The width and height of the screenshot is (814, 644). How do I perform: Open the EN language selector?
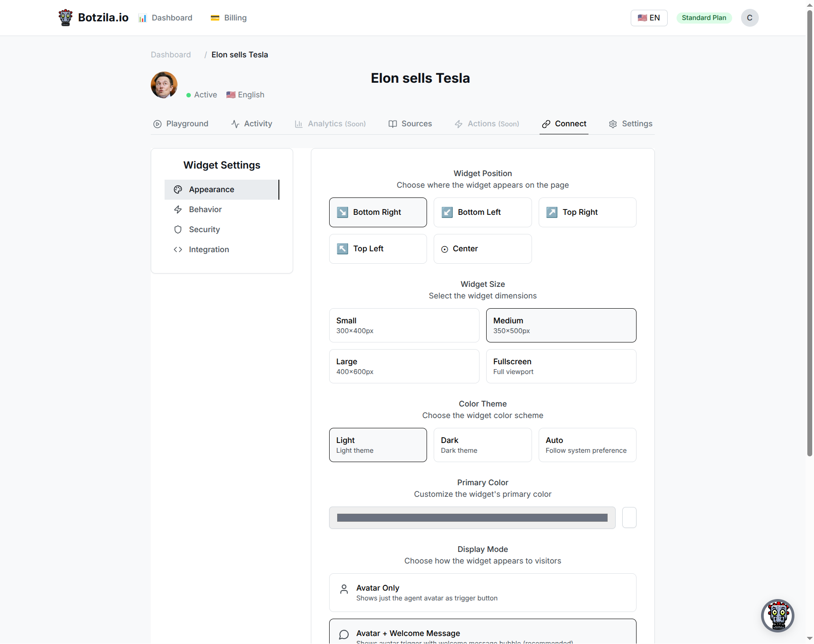649,18
